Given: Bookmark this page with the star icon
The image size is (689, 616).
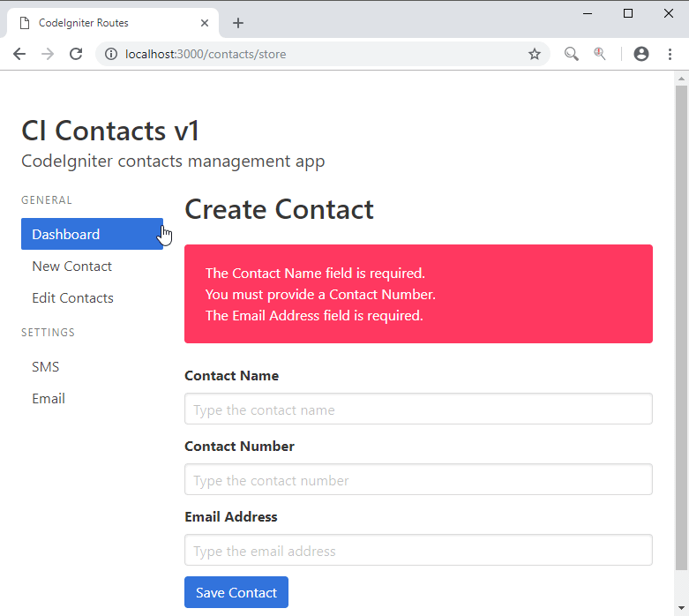Looking at the screenshot, I should (535, 54).
